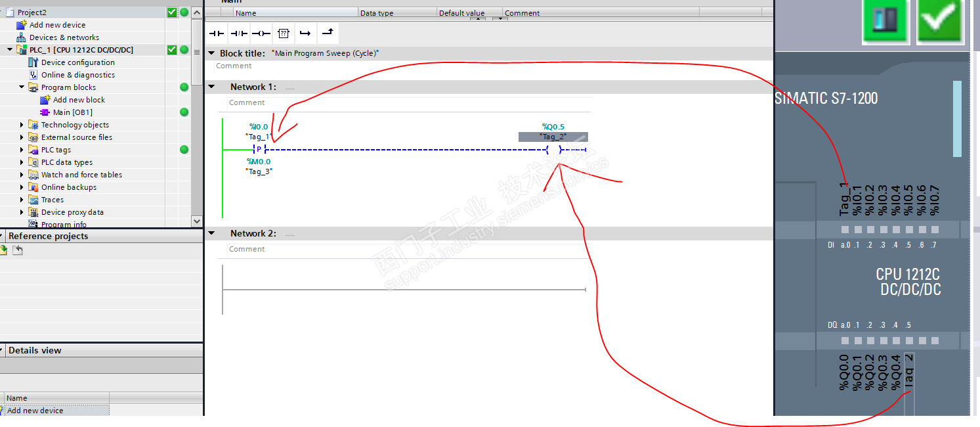
Task: Click the Add new device icon in project tree
Action: click(x=22, y=25)
